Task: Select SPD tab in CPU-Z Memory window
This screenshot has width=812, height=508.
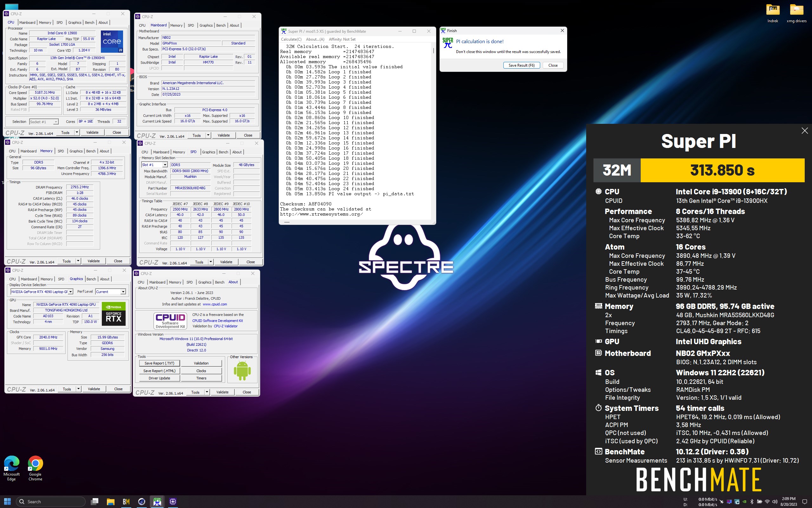Action: [x=61, y=151]
